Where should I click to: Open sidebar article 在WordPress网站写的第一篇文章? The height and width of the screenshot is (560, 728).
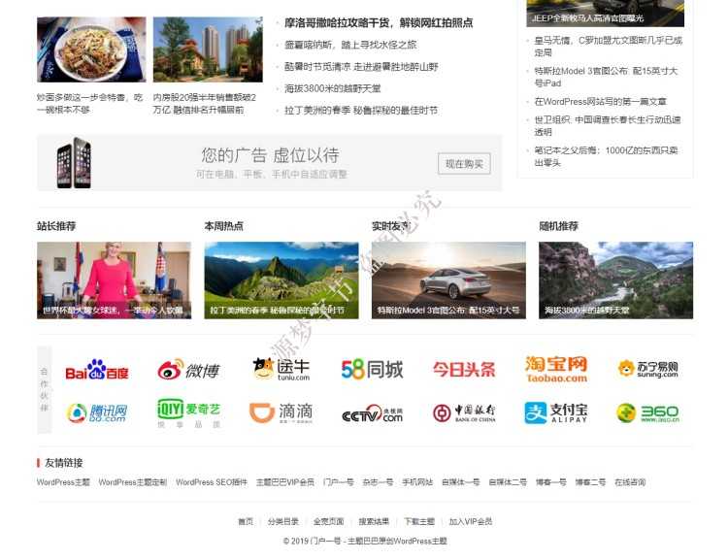click(600, 101)
